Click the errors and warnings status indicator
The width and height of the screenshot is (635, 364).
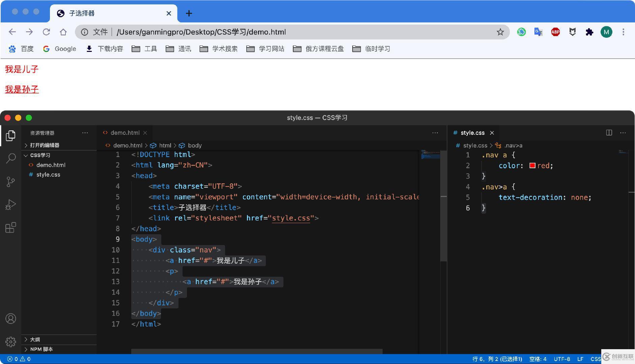point(19,359)
